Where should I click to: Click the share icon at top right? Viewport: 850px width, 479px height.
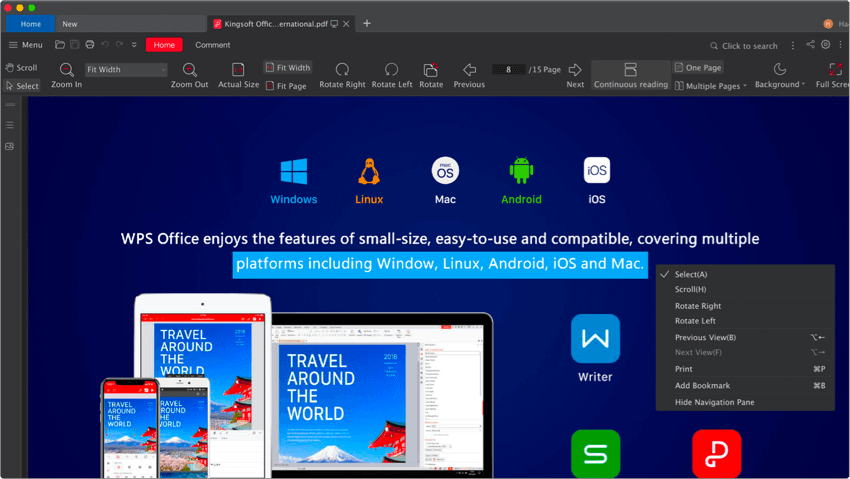point(810,45)
